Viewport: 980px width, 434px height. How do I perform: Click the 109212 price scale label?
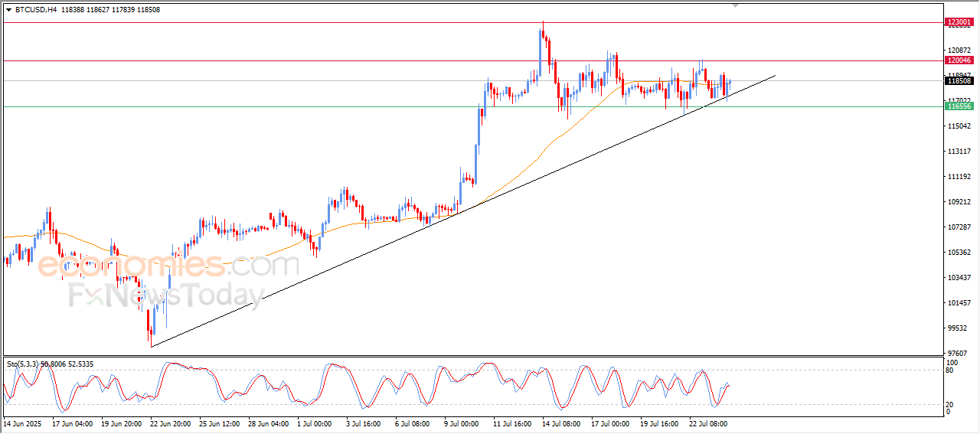(x=959, y=202)
